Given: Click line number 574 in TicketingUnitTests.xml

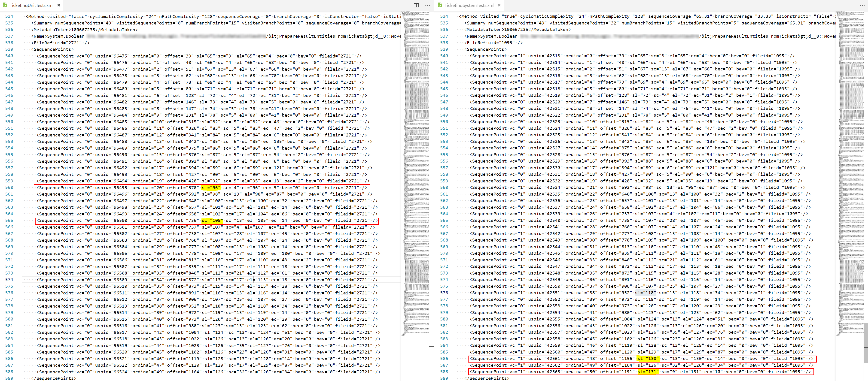Looking at the screenshot, I should [x=9, y=280].
